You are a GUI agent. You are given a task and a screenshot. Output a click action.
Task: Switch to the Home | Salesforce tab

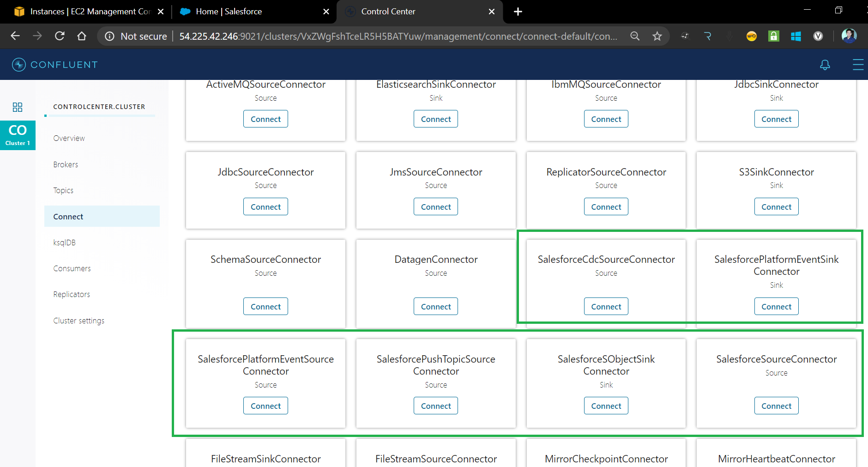tap(253, 12)
